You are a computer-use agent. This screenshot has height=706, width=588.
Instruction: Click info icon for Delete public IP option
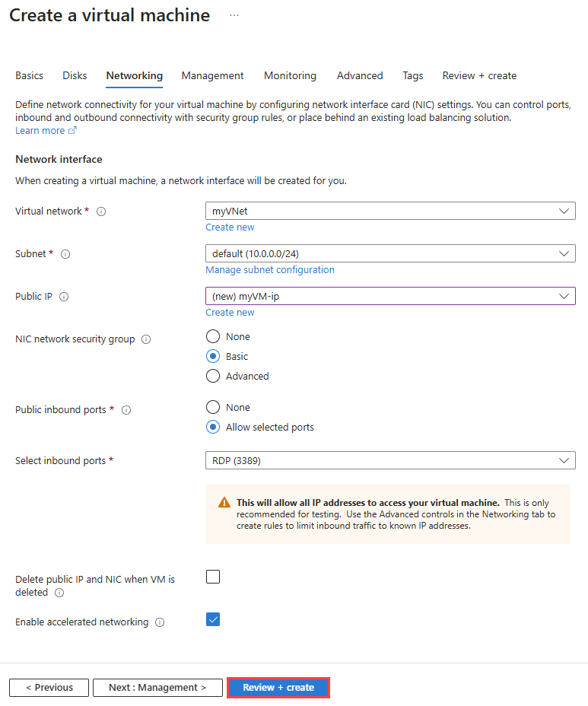(59, 593)
